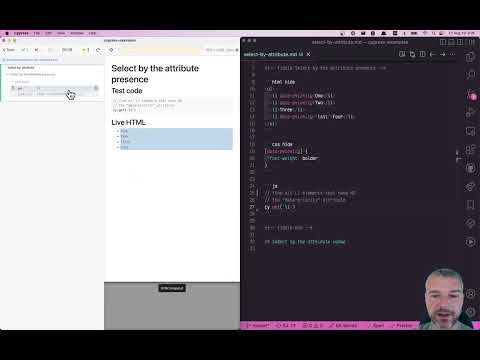
Task: Open Source Control view with pink badge
Action: (x=470, y=95)
